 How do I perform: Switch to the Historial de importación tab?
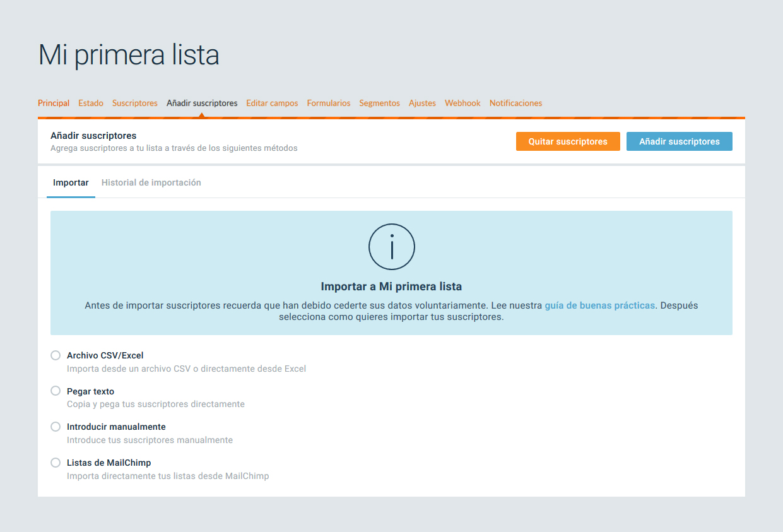pyautogui.click(x=151, y=182)
